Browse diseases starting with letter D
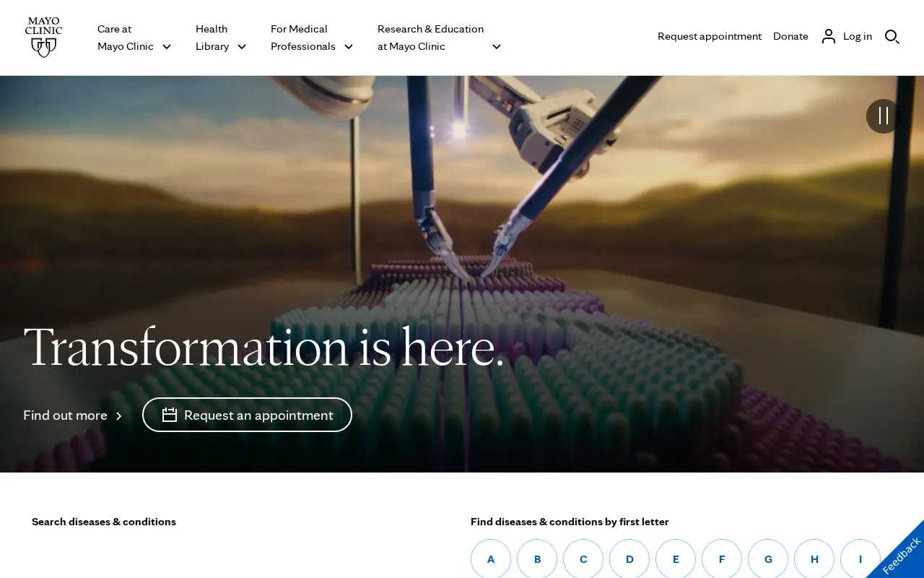The height and width of the screenshot is (578, 924). [x=629, y=559]
